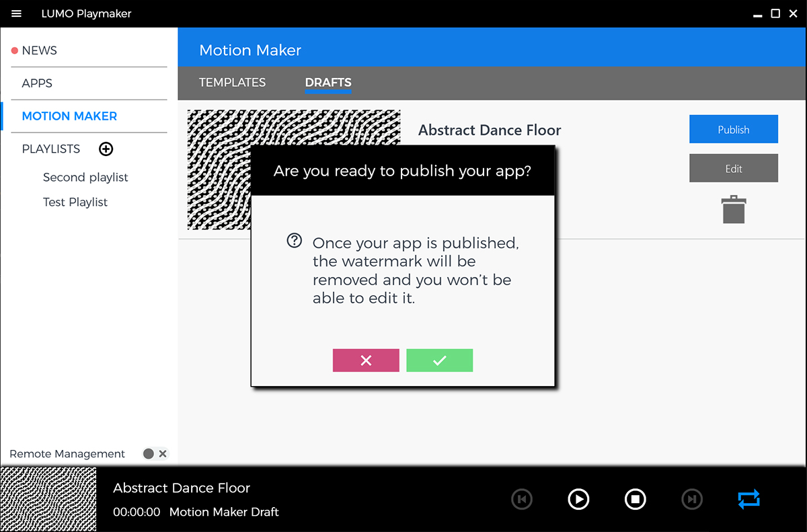This screenshot has height=532, width=807.
Task: Skip to previous track
Action: 522,499
